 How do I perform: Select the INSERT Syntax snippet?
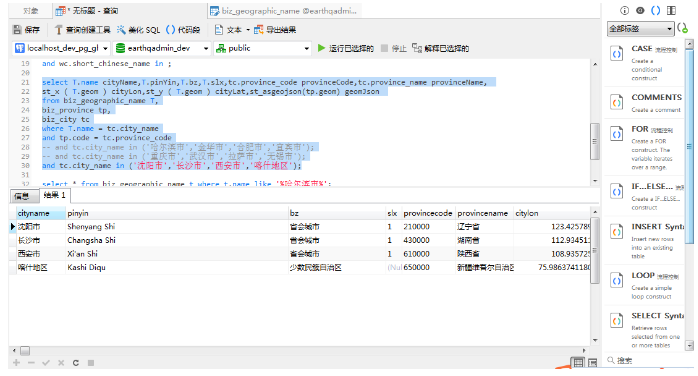(x=645, y=241)
